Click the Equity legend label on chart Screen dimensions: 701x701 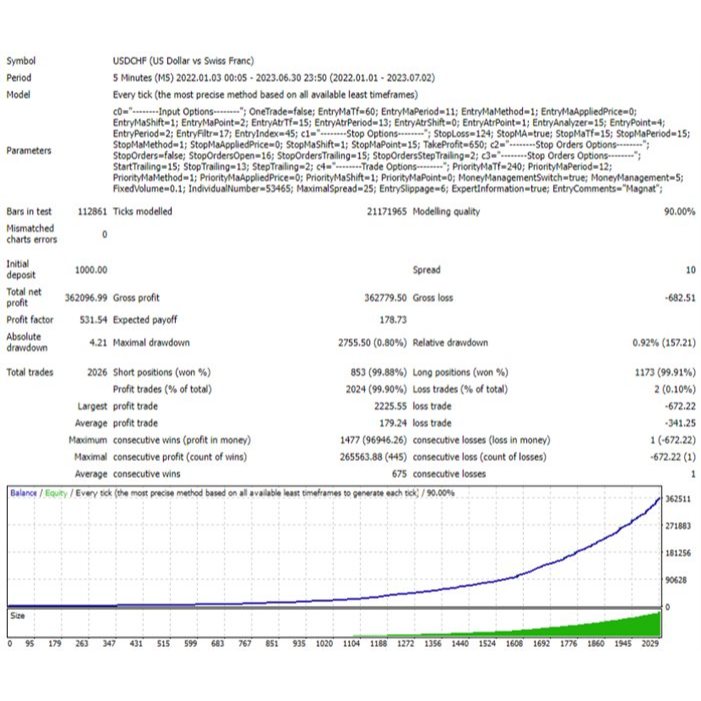click(x=56, y=493)
